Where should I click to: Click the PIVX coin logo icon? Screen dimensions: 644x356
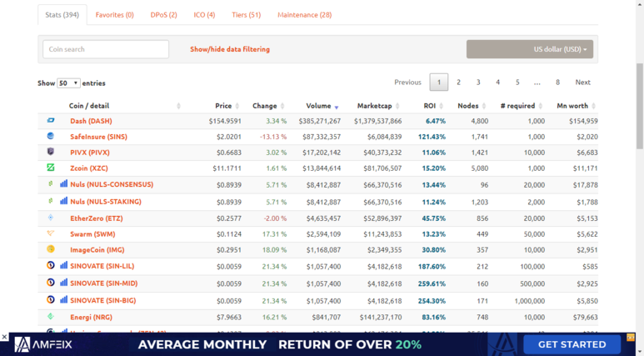pos(51,151)
